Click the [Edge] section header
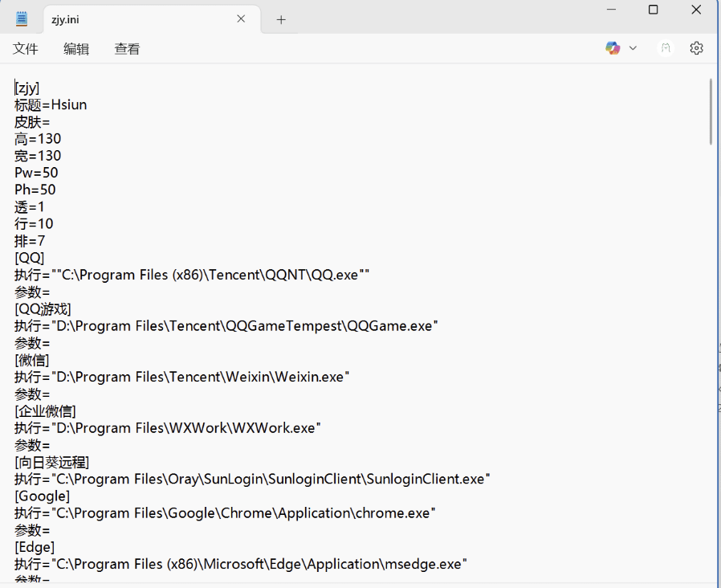The width and height of the screenshot is (721, 588). (x=32, y=546)
